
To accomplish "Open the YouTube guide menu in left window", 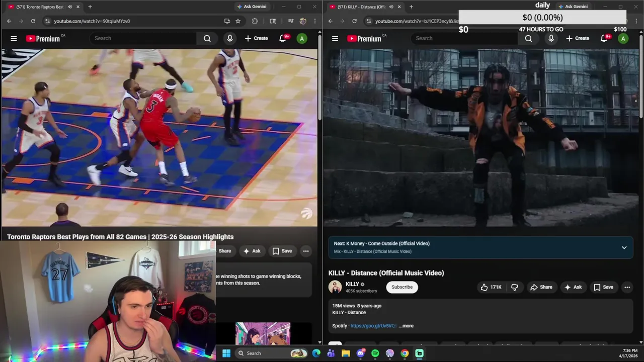I will tap(14, 38).
